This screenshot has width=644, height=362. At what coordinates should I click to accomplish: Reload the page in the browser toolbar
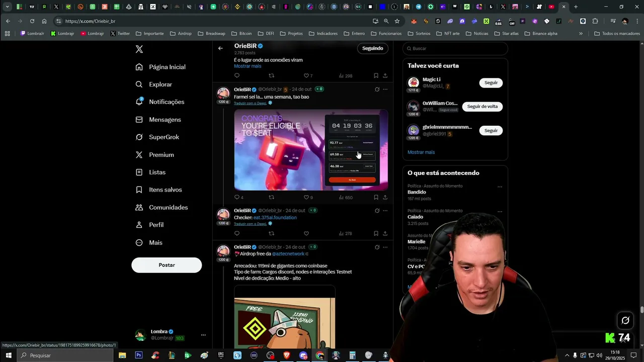tap(32, 21)
